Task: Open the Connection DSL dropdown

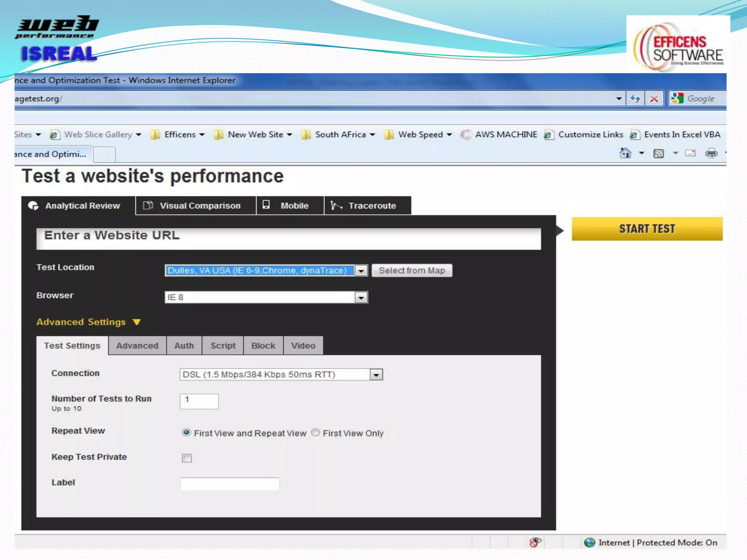Action: 376,374
